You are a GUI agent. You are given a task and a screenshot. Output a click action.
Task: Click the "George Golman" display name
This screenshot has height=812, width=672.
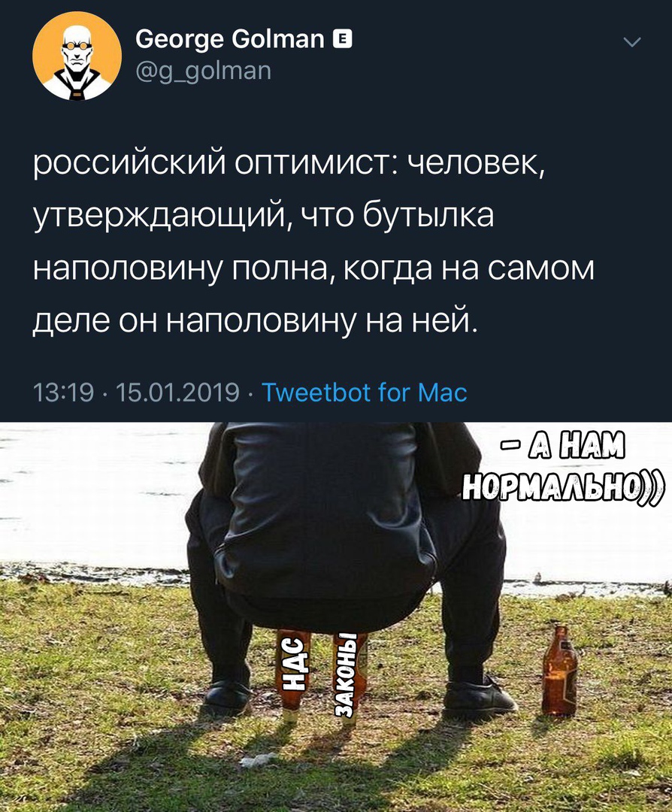230,39
